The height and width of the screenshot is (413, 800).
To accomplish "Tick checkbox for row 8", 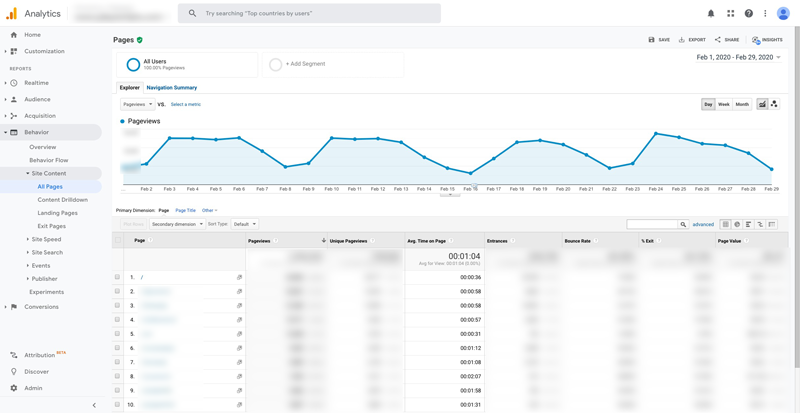I will (117, 376).
